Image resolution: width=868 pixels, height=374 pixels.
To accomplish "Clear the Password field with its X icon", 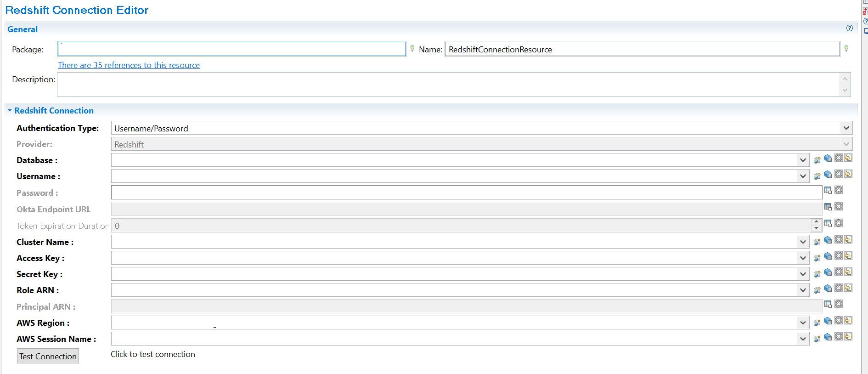I will point(839,190).
